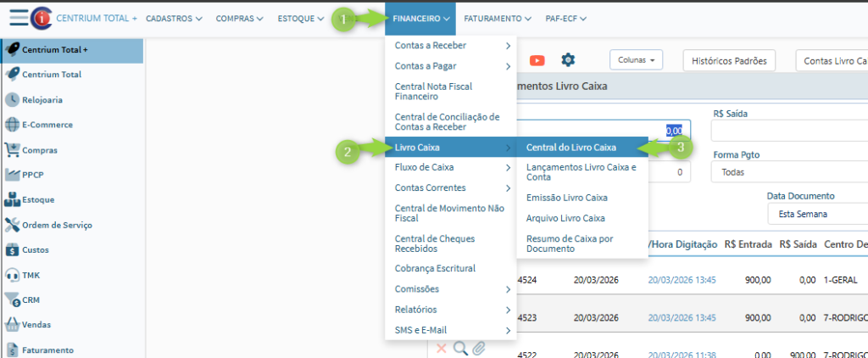Screen dimensions: 868x358
Task: Click the Compras cart icon in sidebar
Action: point(13,150)
